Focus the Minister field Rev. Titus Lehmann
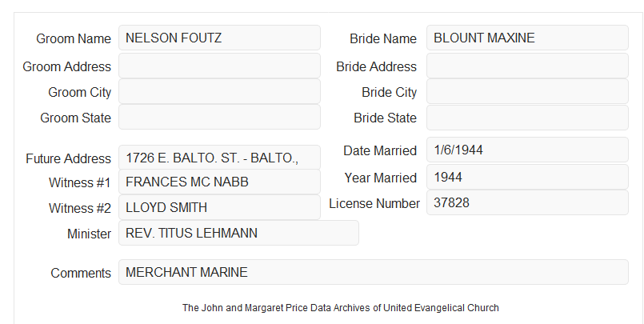 [x=238, y=233]
